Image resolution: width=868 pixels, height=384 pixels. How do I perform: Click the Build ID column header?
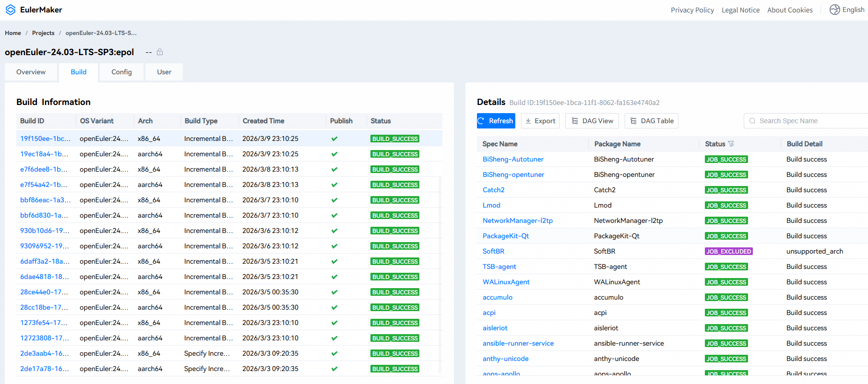[32, 121]
